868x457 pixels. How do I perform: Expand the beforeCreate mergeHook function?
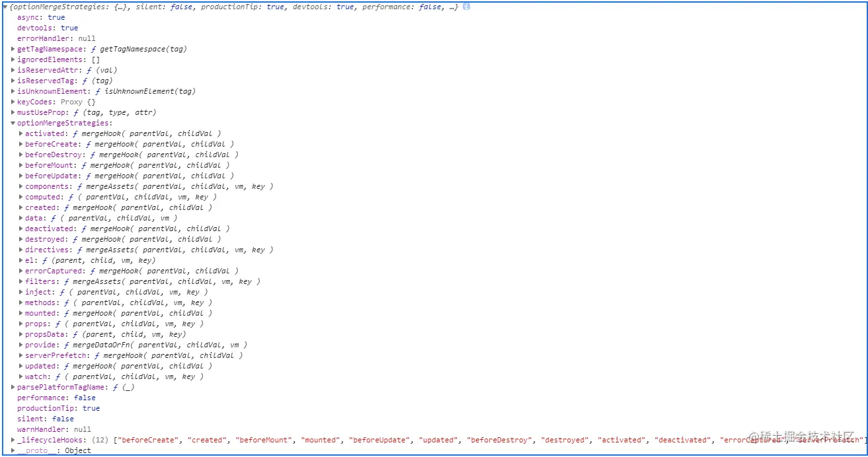tap(20, 144)
